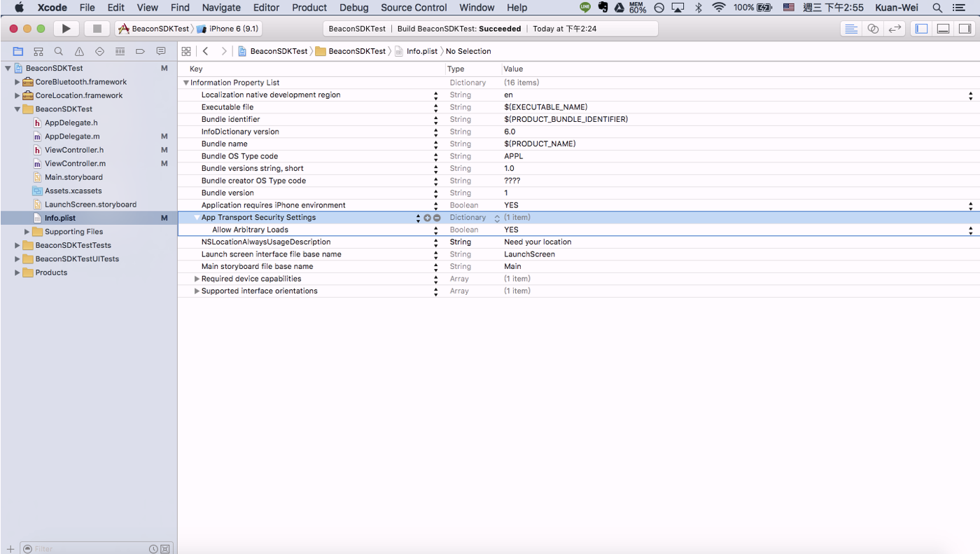Run the project with the Play button

pos(66,29)
